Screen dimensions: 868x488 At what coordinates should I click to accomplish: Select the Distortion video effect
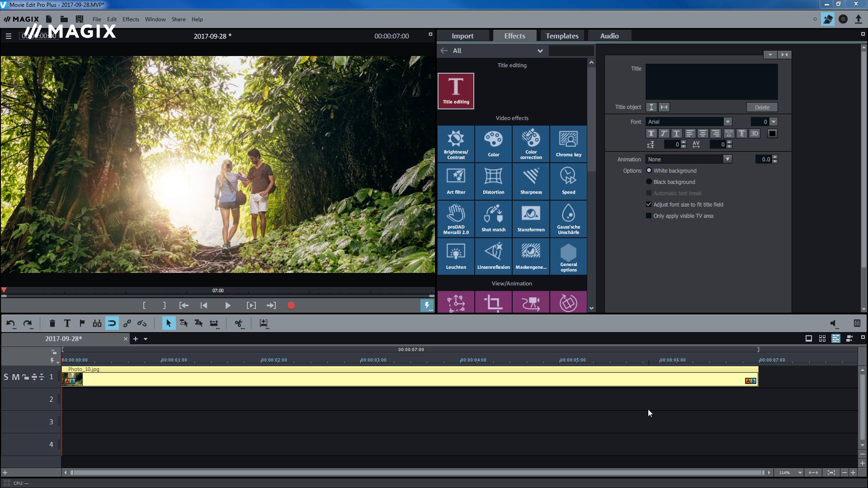(x=493, y=181)
